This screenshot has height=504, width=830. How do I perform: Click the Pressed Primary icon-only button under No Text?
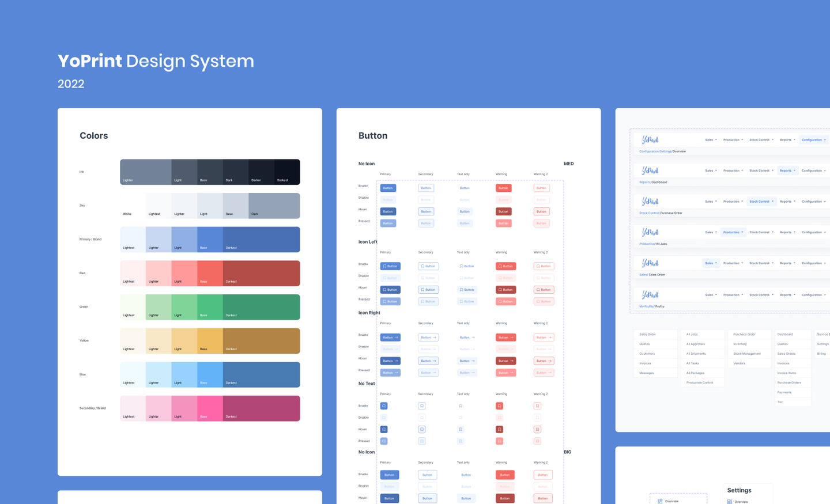pos(384,441)
